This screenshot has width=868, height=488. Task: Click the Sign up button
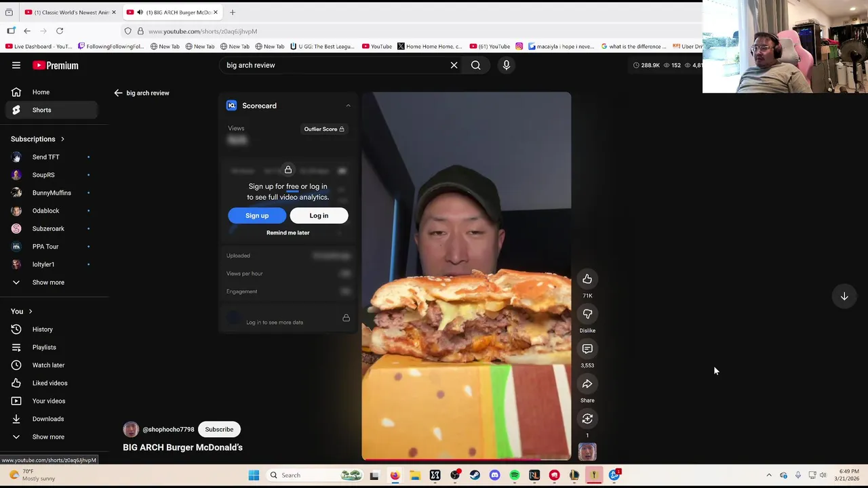[x=257, y=216]
